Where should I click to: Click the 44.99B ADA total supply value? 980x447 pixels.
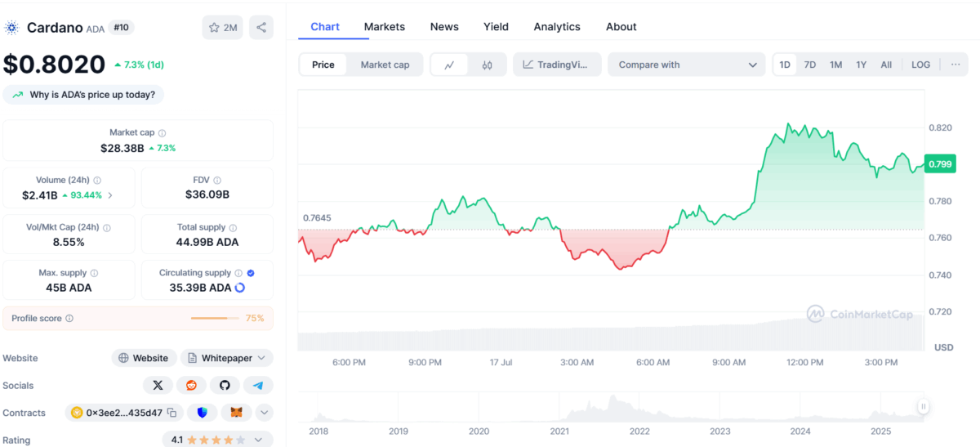(x=207, y=242)
